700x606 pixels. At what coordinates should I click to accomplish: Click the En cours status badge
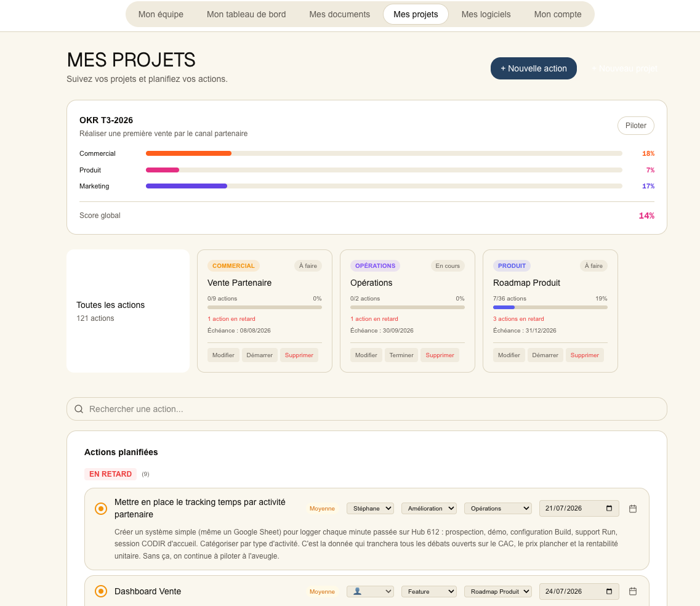click(448, 265)
